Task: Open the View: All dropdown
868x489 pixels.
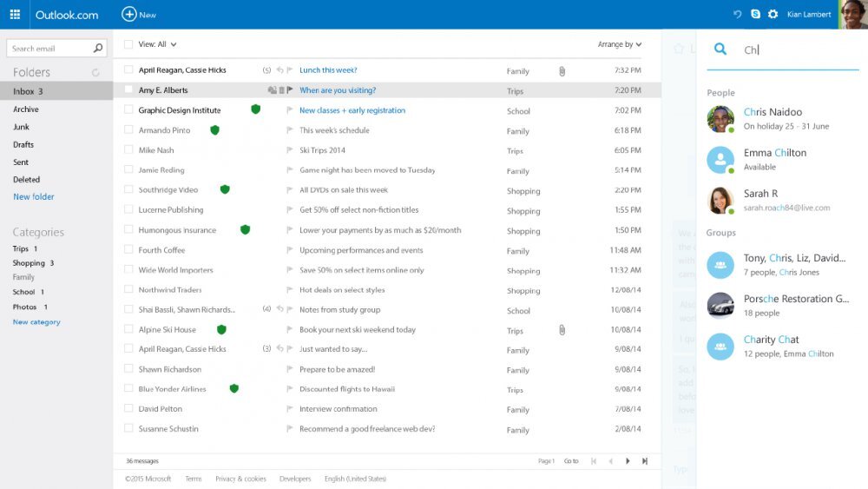Action: 157,44
